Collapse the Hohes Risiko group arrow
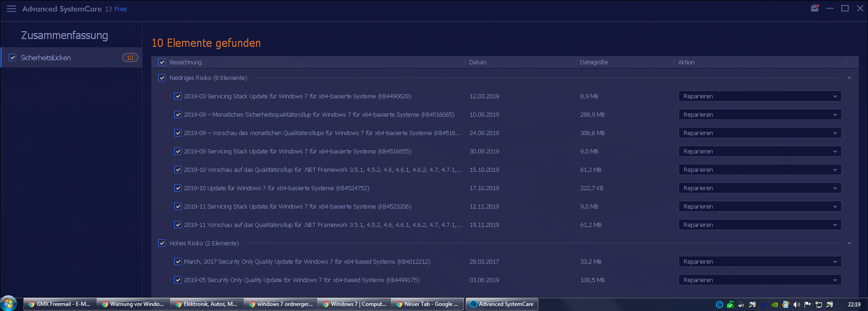Viewport: 868px width, 311px height. click(x=849, y=243)
